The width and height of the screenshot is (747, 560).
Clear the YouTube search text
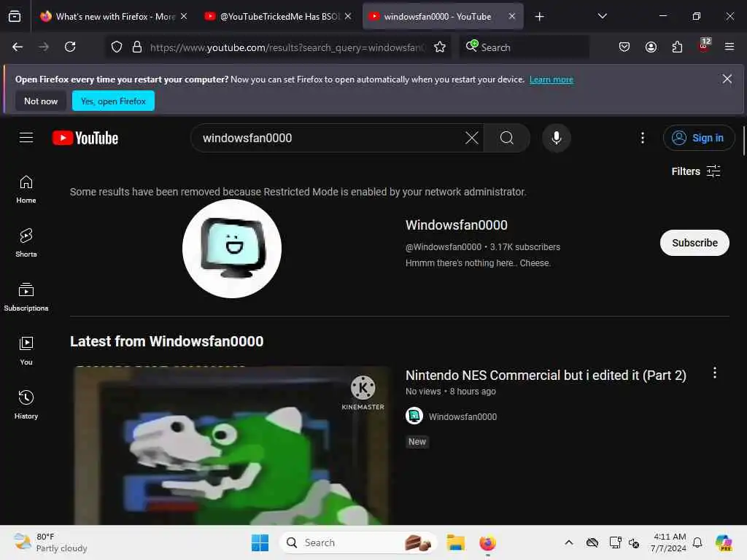pos(472,138)
